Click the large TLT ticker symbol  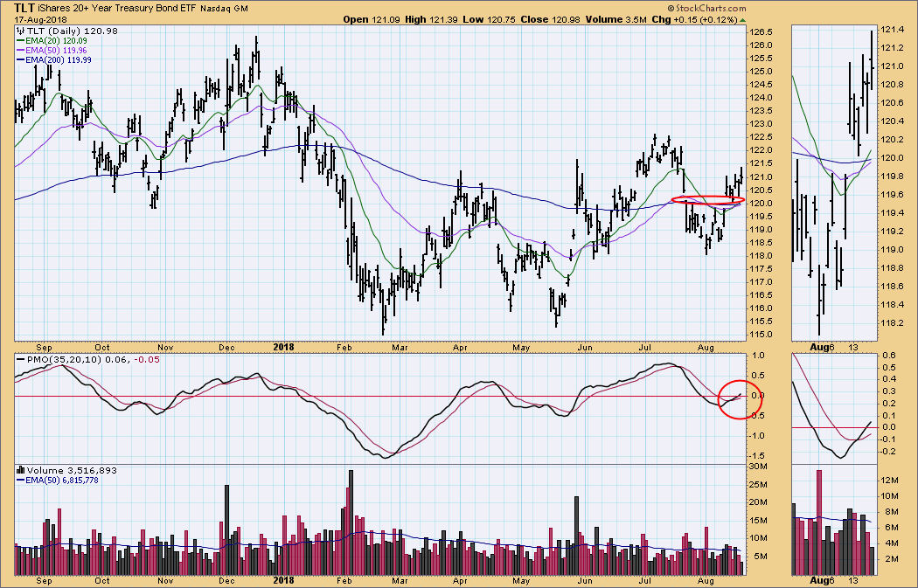(x=24, y=8)
